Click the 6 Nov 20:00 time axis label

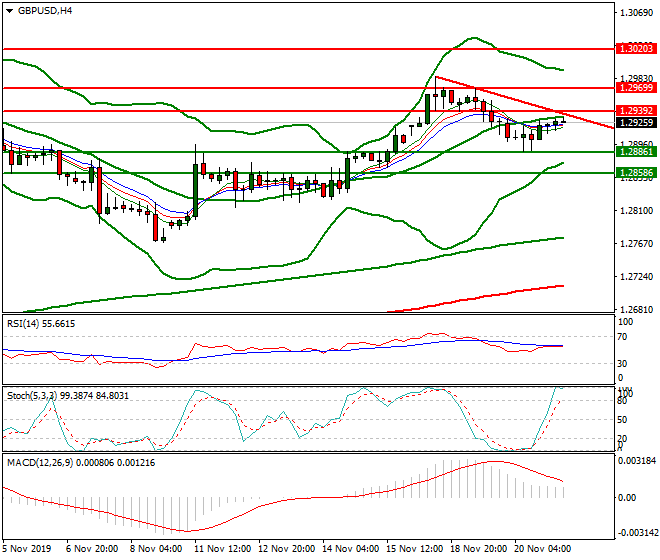[x=92, y=549]
